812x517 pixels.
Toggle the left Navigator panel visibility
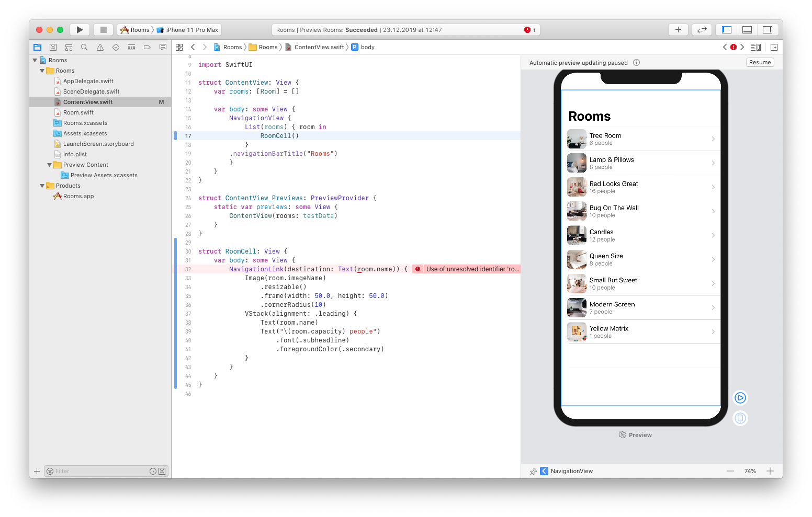[x=726, y=29]
